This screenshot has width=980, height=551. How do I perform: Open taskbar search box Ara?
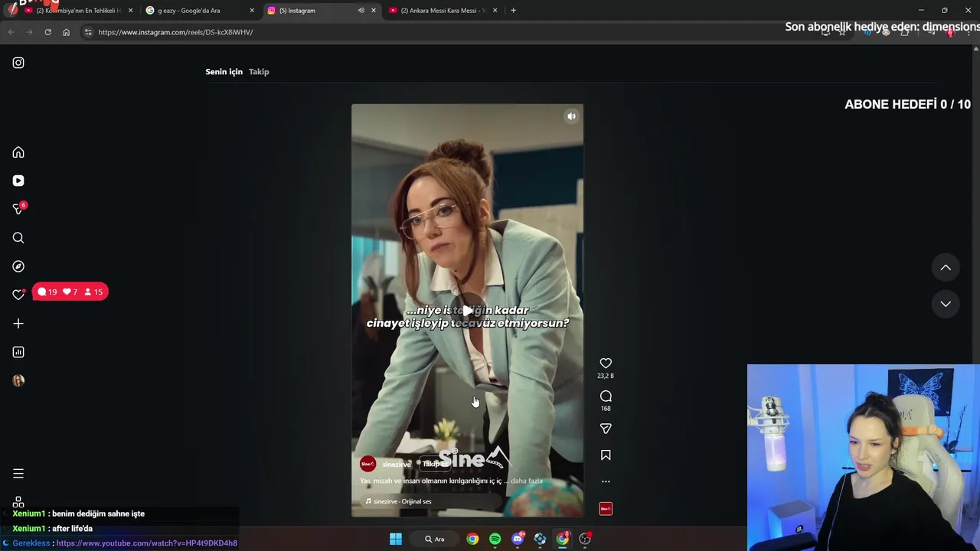pos(436,539)
